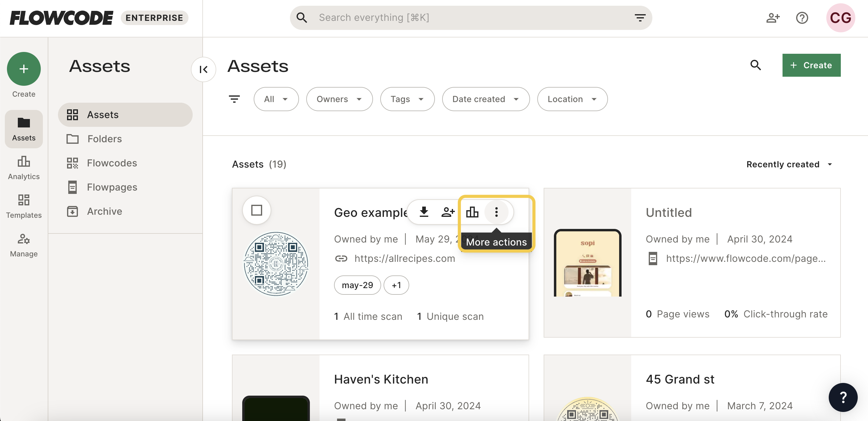Image resolution: width=868 pixels, height=421 pixels.
Task: Click the filter lines icon before All
Action: click(x=234, y=99)
